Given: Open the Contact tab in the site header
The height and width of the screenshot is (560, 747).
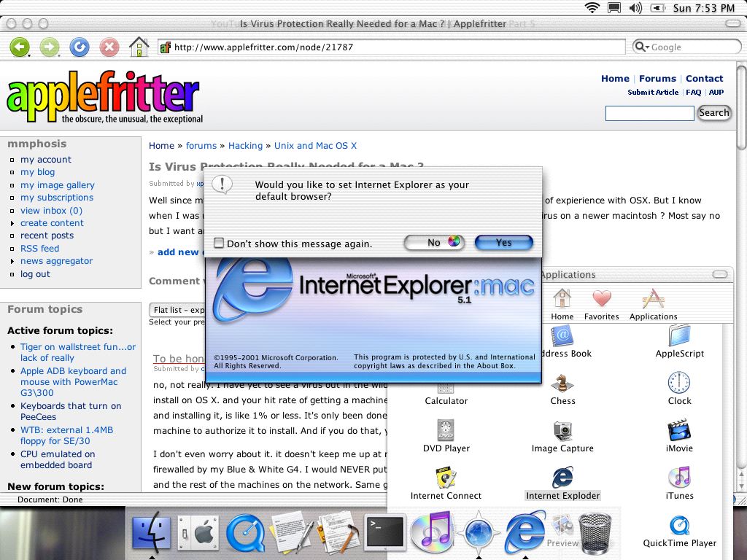Looking at the screenshot, I should coord(704,79).
